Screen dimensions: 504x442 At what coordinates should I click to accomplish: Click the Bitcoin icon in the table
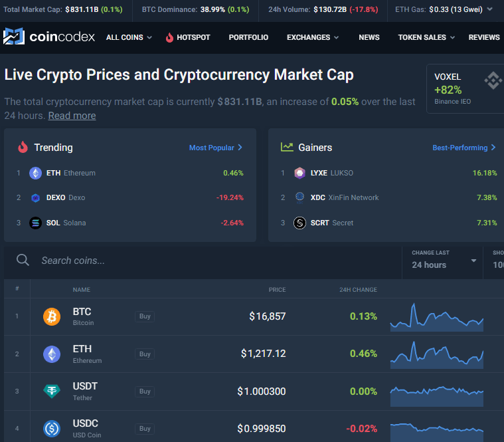52,316
